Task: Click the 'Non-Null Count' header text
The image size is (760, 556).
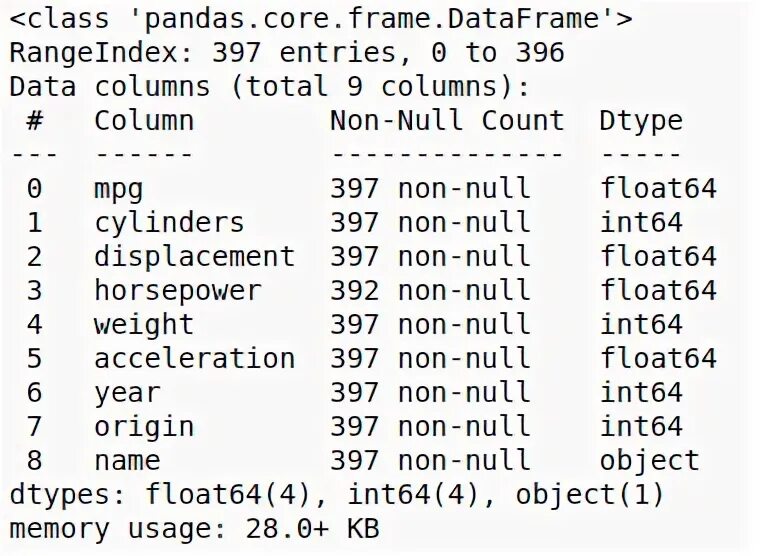Action: click(447, 120)
